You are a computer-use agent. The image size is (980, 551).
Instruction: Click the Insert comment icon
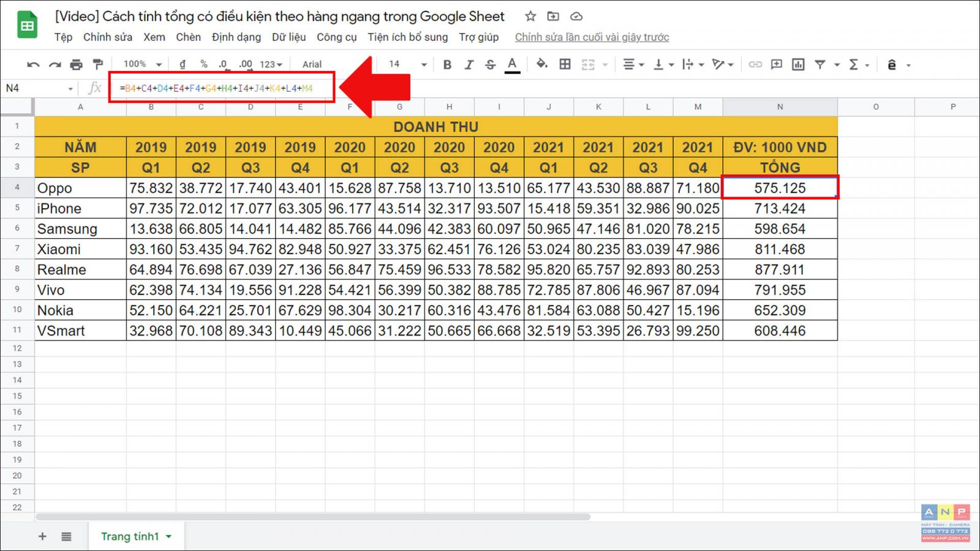pyautogui.click(x=777, y=64)
